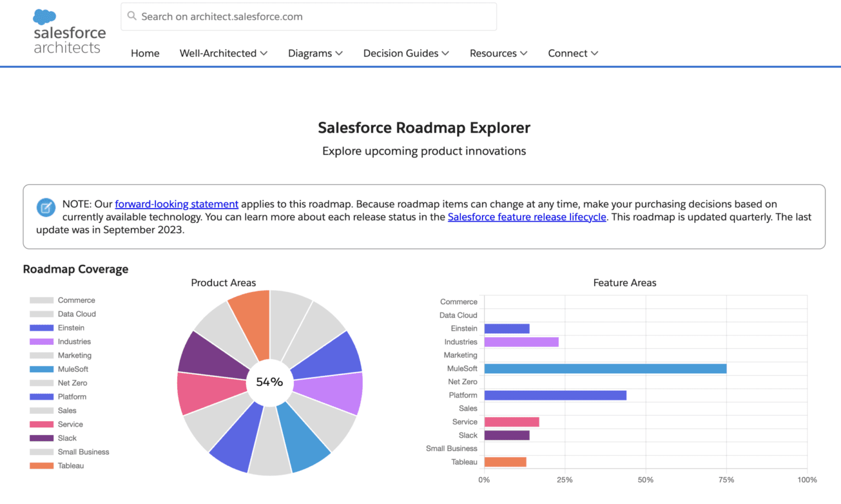
Task: Open the forward-looking statement link
Action: click(x=176, y=204)
